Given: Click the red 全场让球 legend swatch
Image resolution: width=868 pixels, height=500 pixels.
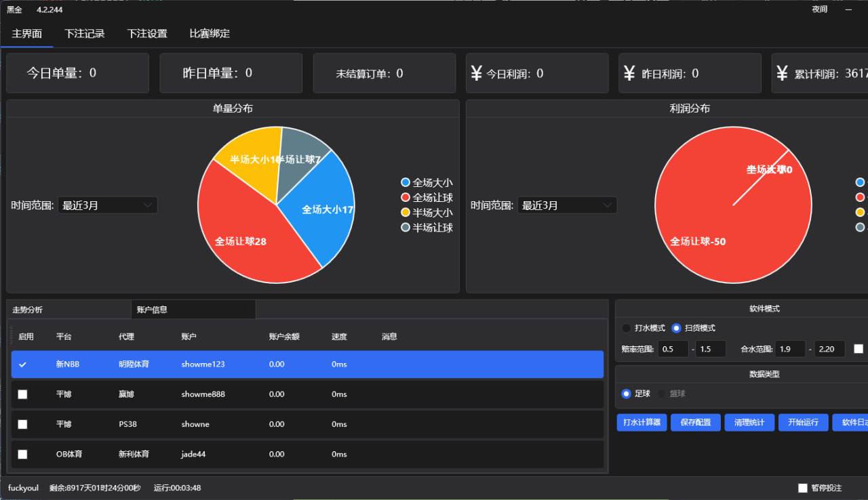Looking at the screenshot, I should click(406, 197).
